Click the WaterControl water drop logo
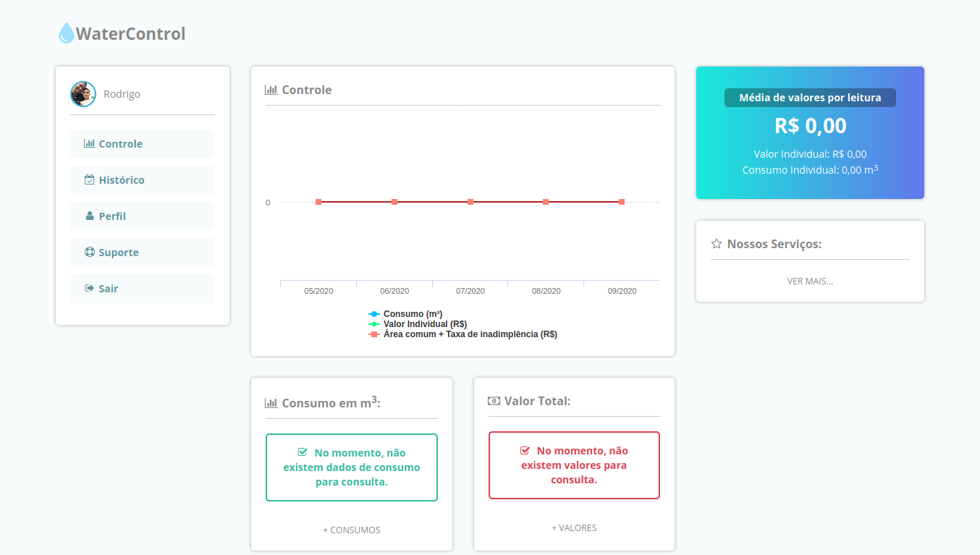The width and height of the screenshot is (980, 555). pyautogui.click(x=67, y=33)
